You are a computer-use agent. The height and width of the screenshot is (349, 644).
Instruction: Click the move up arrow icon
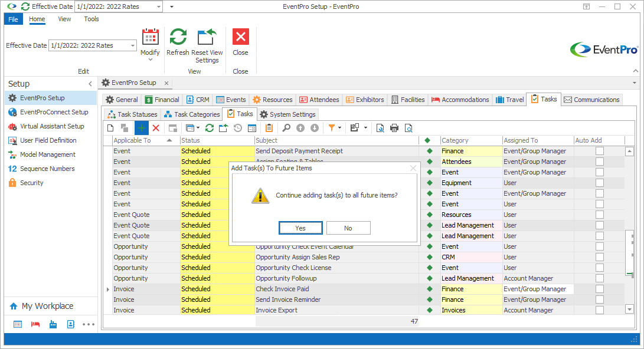point(300,128)
